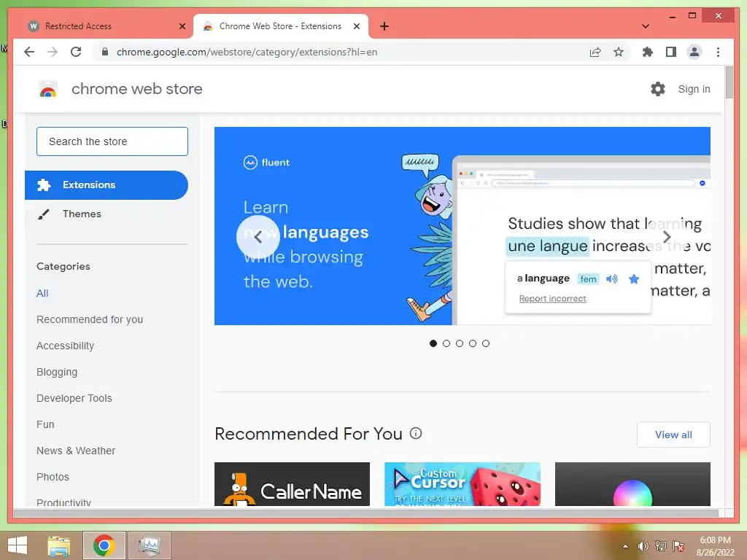
Task: Choose the Photos category
Action: (x=53, y=477)
